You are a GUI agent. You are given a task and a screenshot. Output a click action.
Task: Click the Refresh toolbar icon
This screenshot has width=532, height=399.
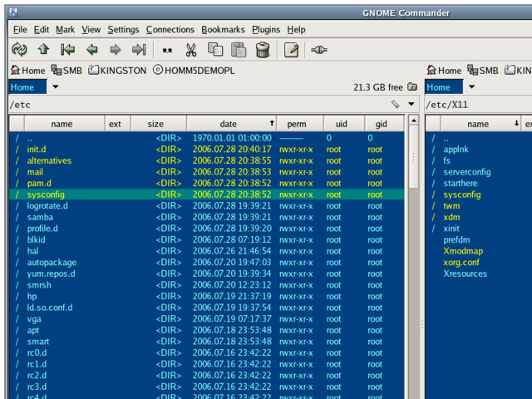click(x=19, y=50)
